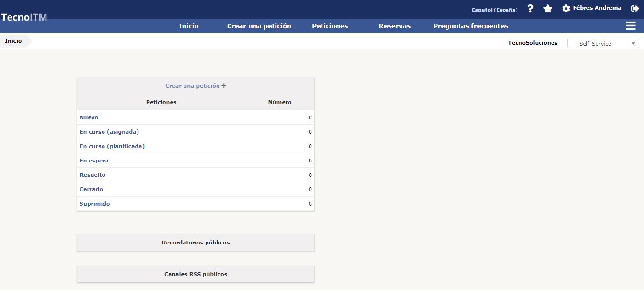Go to the Inicio menu item
The height and width of the screenshot is (290, 644).
tap(188, 26)
